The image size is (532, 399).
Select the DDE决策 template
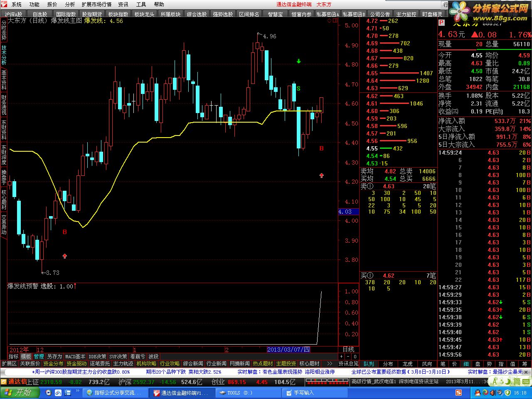(97, 357)
